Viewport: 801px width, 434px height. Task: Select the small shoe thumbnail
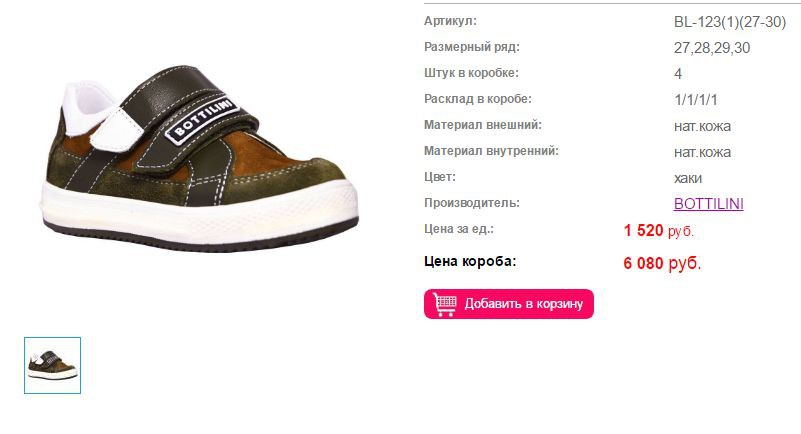53,365
